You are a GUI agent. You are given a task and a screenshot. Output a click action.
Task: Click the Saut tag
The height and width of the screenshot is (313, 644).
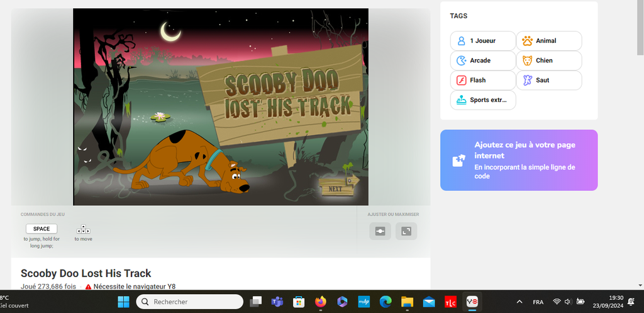point(549,81)
